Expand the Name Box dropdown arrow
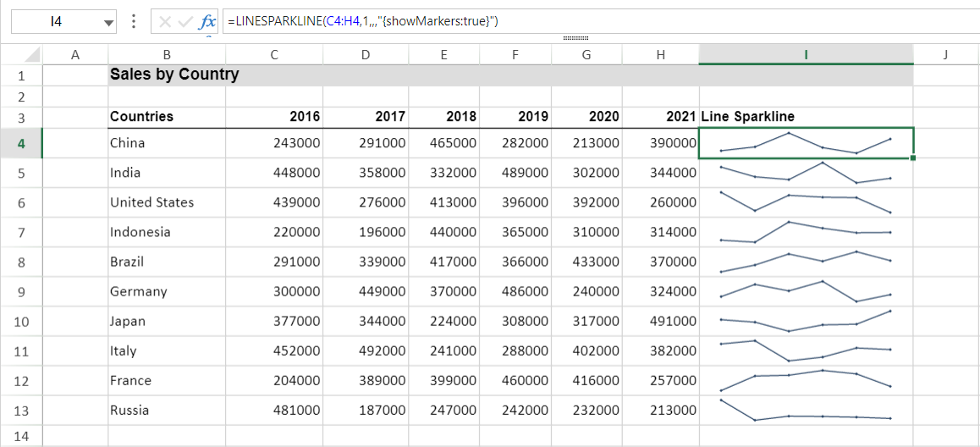This screenshot has width=980, height=447. click(x=108, y=23)
